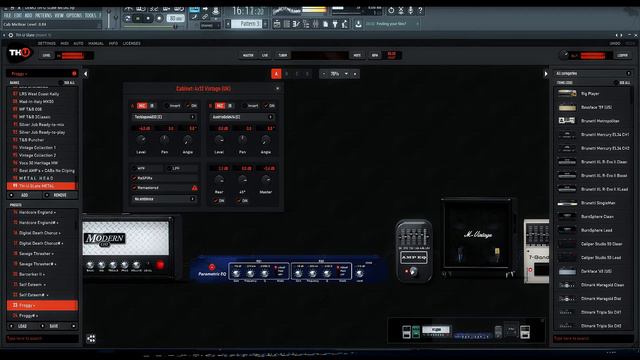
Task: Open FL Studio PATTERNS menu
Action: coord(43,15)
